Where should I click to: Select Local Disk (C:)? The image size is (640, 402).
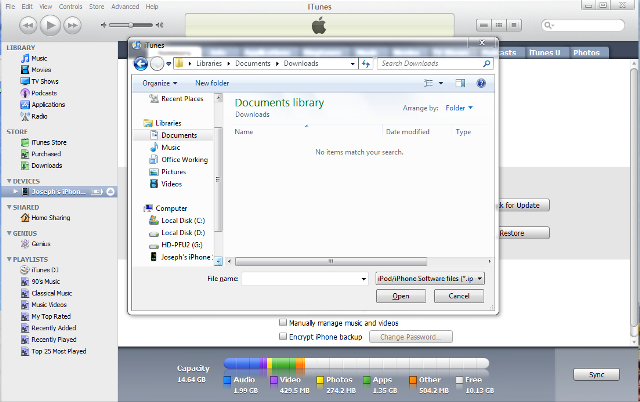coord(183,220)
